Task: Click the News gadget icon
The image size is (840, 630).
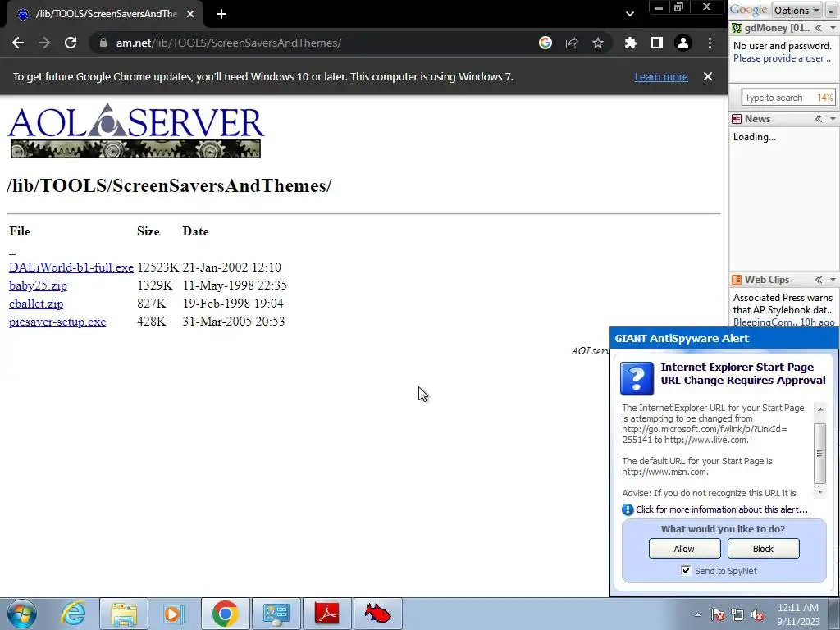Action: [x=737, y=119]
